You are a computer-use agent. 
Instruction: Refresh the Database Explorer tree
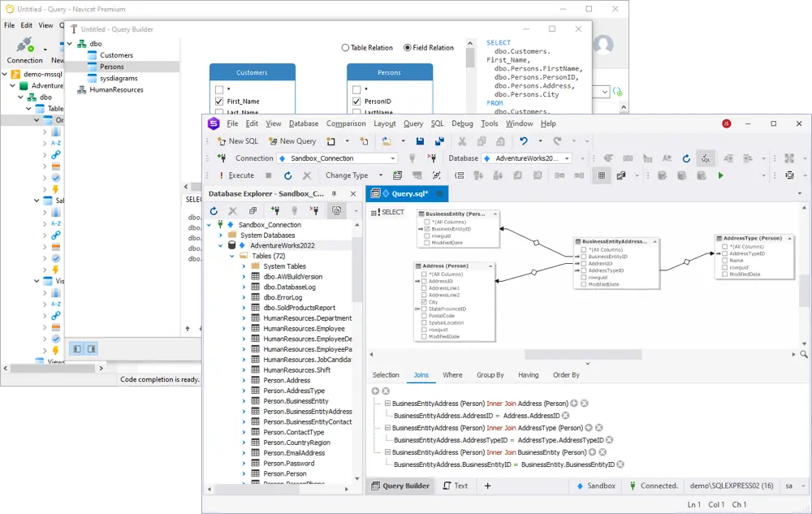pyautogui.click(x=214, y=210)
